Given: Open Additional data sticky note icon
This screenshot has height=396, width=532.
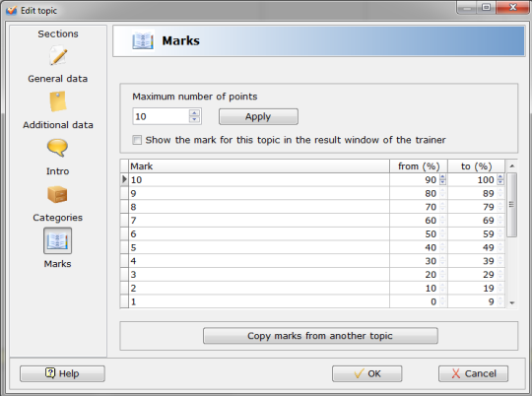Looking at the screenshot, I should click(x=58, y=101).
